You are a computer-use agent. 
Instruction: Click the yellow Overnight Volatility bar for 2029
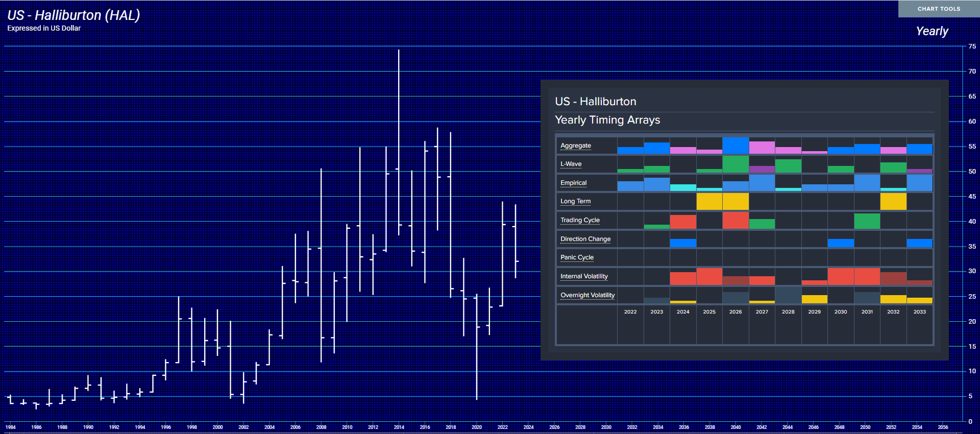[x=815, y=299]
